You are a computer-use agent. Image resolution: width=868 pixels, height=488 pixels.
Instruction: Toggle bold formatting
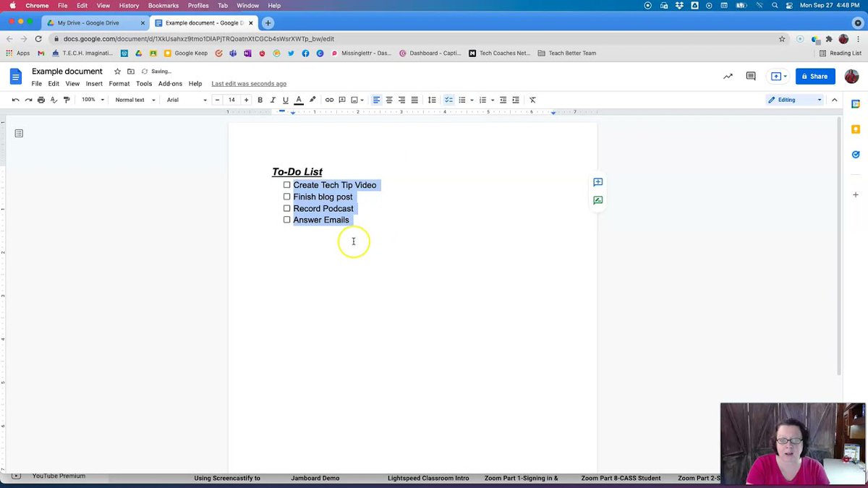tap(260, 100)
